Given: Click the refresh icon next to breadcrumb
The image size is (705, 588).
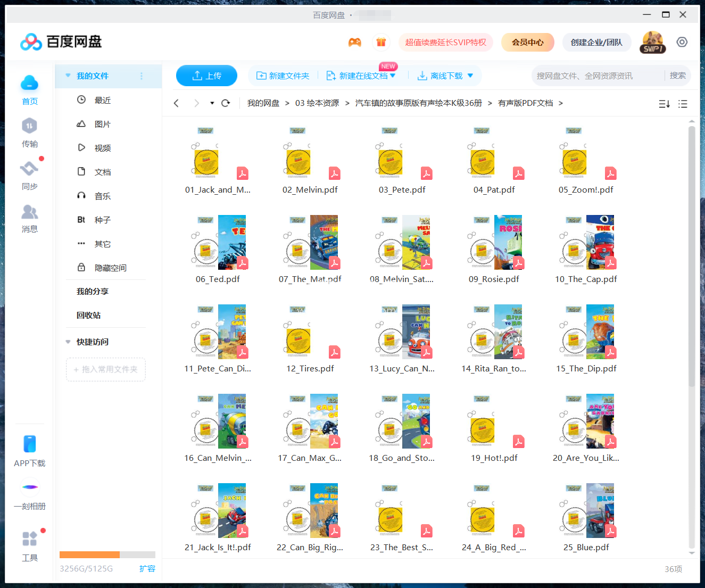Looking at the screenshot, I should [x=226, y=103].
